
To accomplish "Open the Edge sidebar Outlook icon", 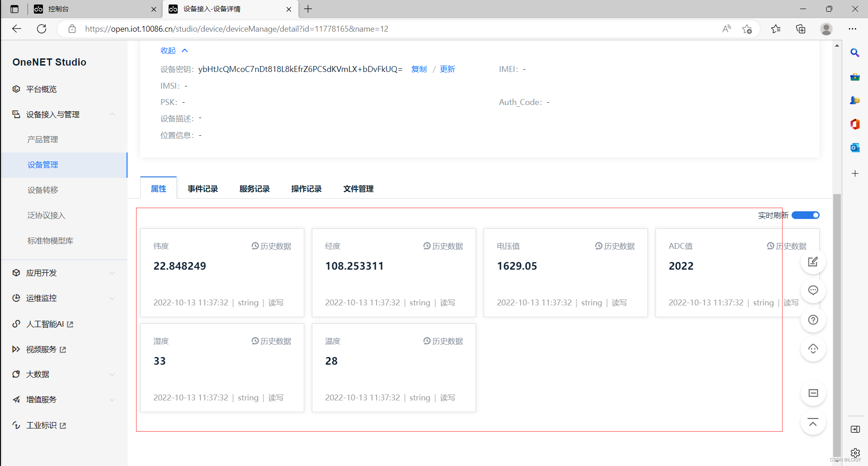I will (x=855, y=147).
